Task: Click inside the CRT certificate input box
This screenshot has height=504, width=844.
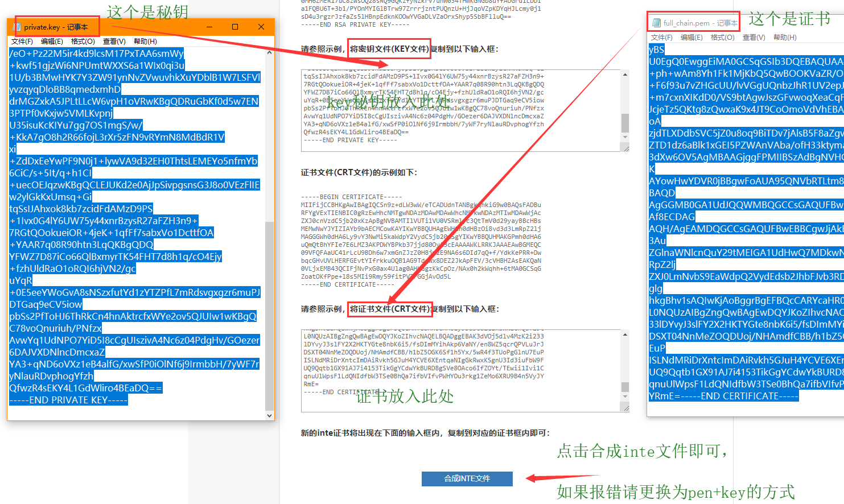Action: pos(461,370)
